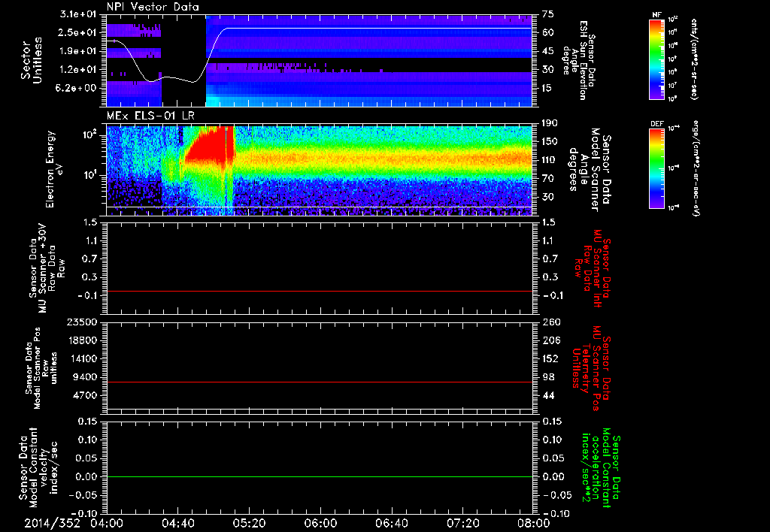The width and height of the screenshot is (770, 532).
Task: Click the Electron Energy eV axis title
Action: [56, 170]
